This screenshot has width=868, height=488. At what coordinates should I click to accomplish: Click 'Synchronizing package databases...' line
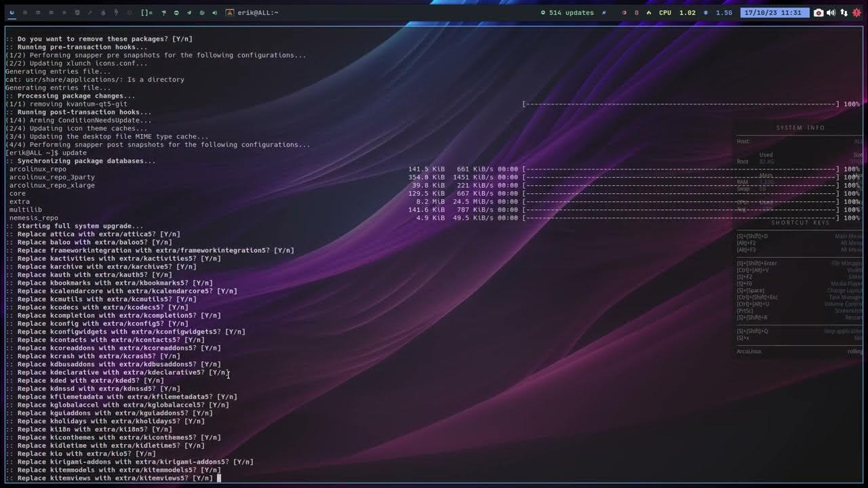81,161
